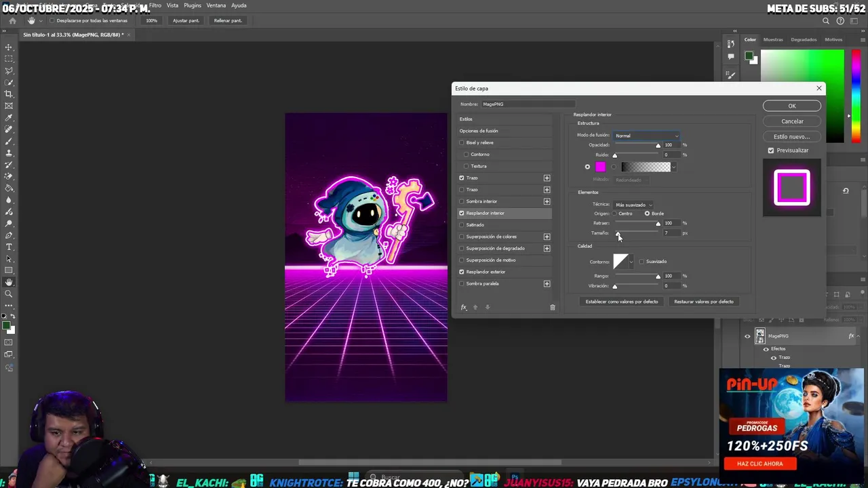
Task: Open the Ayuda menu
Action: coord(239,5)
